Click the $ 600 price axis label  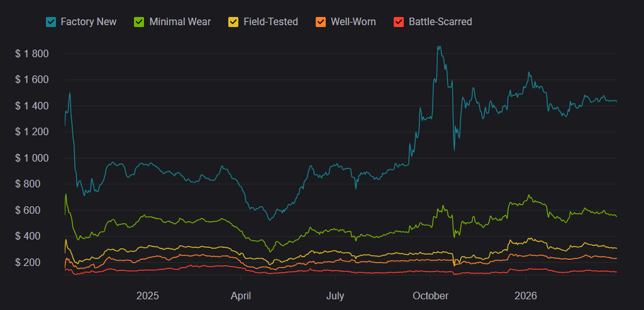(x=35, y=210)
